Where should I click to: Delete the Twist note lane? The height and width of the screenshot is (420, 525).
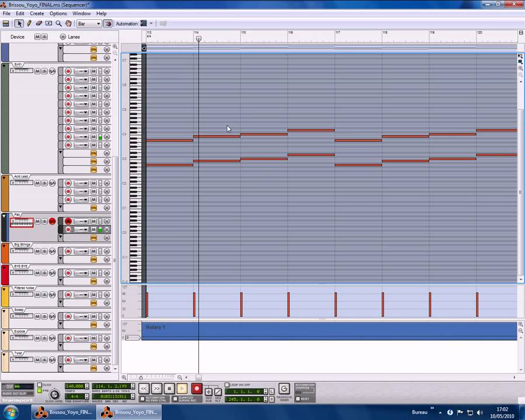107,360
